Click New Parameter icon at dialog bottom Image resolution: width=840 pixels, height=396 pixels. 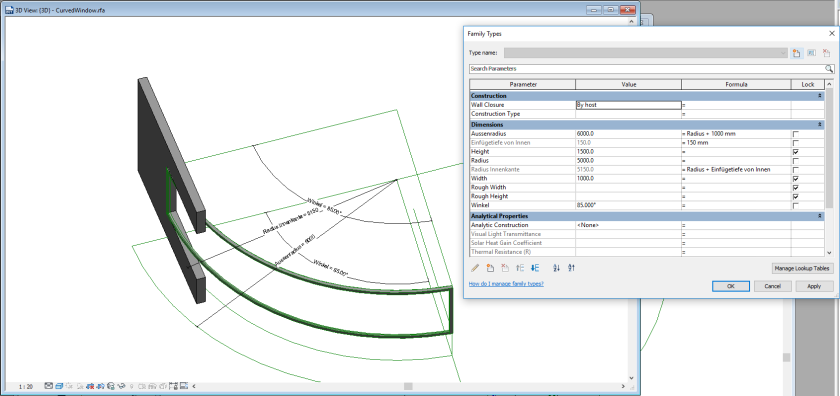(490, 268)
